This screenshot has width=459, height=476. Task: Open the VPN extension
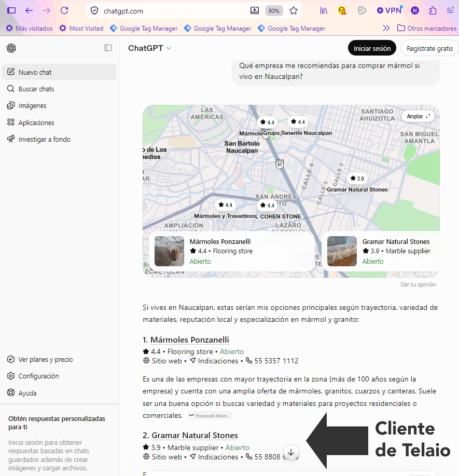[x=389, y=10]
